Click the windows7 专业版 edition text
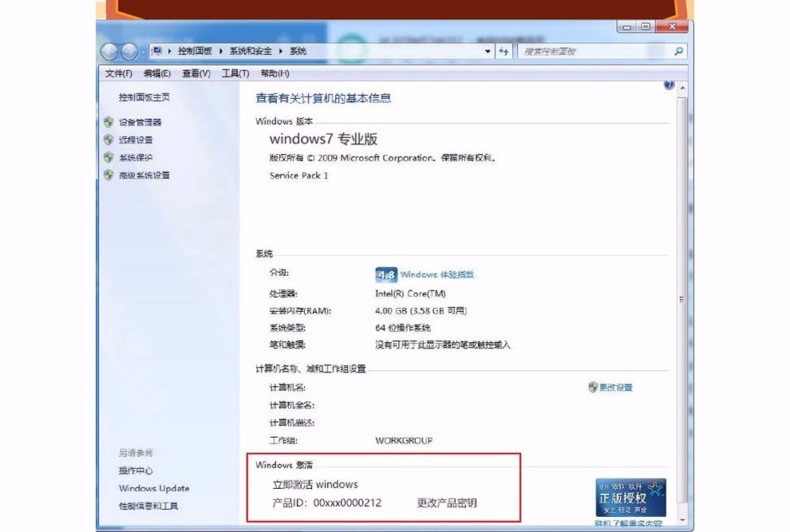Image resolution: width=790 pixels, height=532 pixels. pyautogui.click(x=323, y=139)
